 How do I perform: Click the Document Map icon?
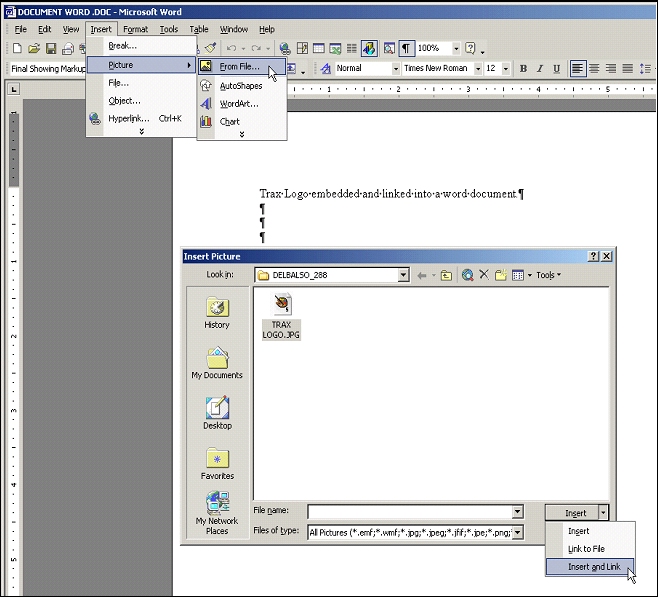[389, 48]
